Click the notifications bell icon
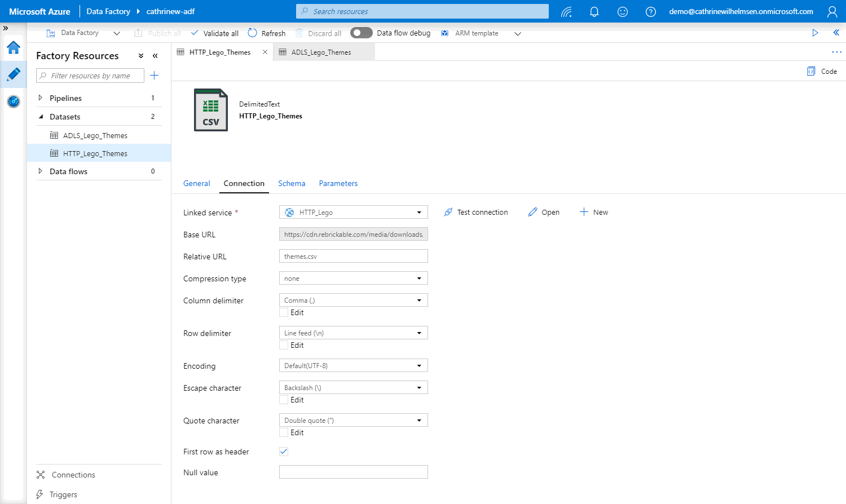This screenshot has width=846, height=504. [x=594, y=12]
